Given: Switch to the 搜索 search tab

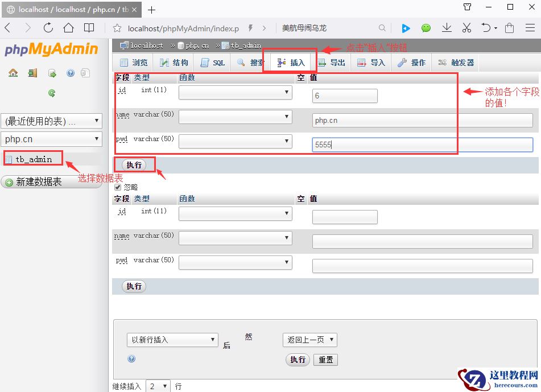Looking at the screenshot, I should click(x=250, y=63).
